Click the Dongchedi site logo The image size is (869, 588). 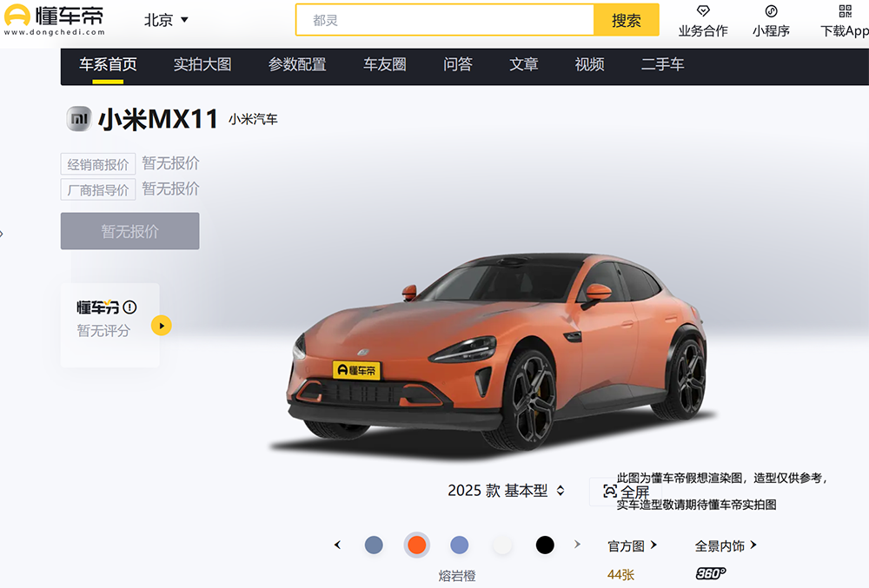54,19
